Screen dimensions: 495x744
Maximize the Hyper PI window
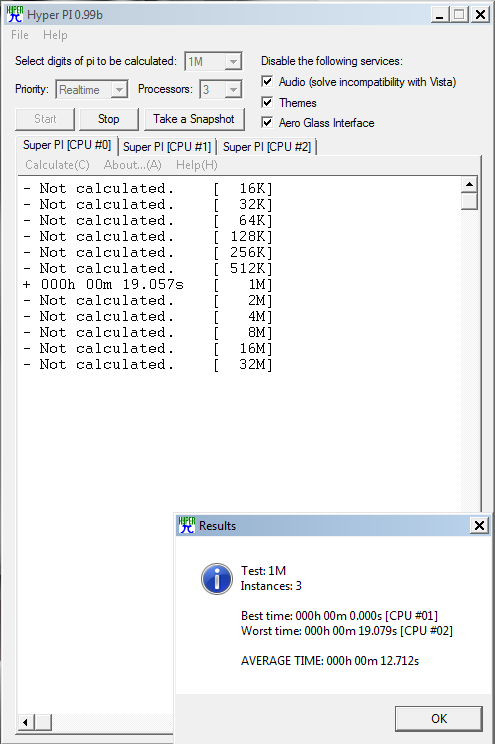pos(459,14)
